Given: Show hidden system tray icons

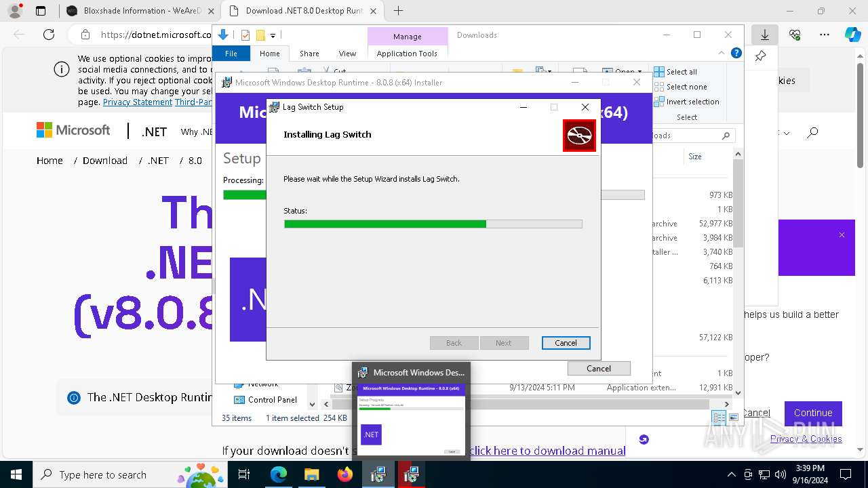Looking at the screenshot, I should pyautogui.click(x=731, y=474).
